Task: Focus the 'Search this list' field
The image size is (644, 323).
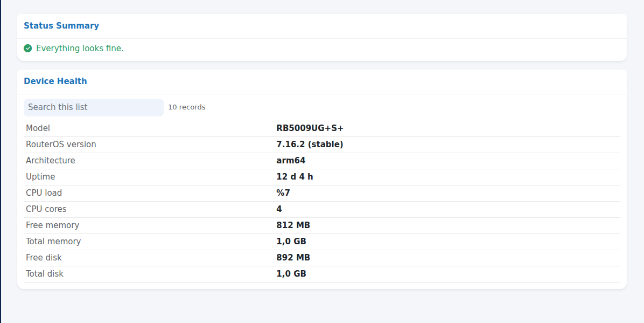Action: click(x=94, y=107)
